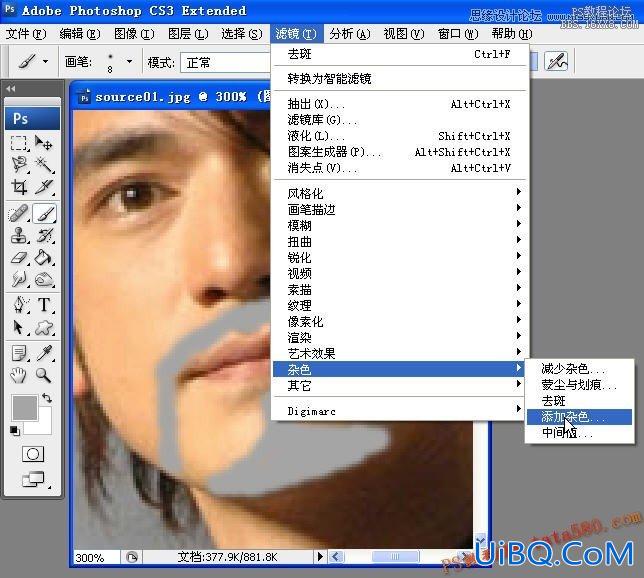Select the Move tool
Screen dimensions: 644x578
[x=44, y=143]
